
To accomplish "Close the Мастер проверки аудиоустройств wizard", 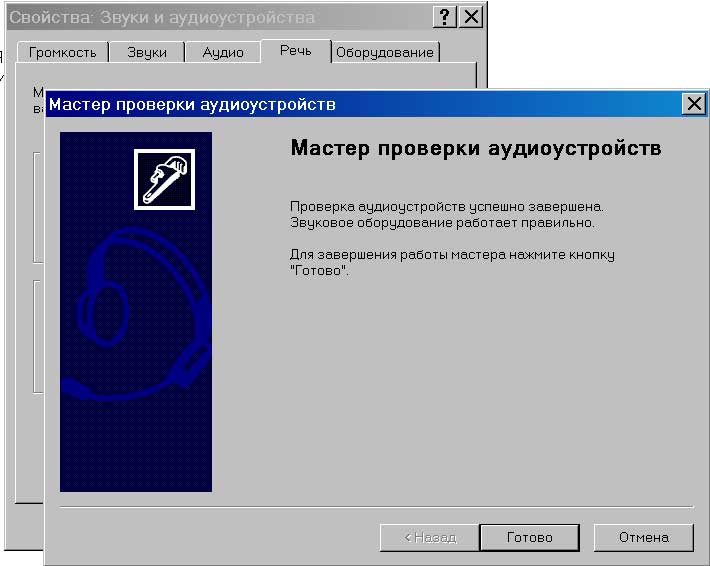I will 693,104.
